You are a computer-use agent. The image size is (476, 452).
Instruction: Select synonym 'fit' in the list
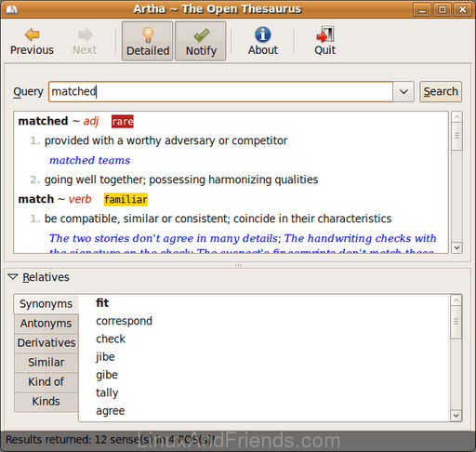102,303
